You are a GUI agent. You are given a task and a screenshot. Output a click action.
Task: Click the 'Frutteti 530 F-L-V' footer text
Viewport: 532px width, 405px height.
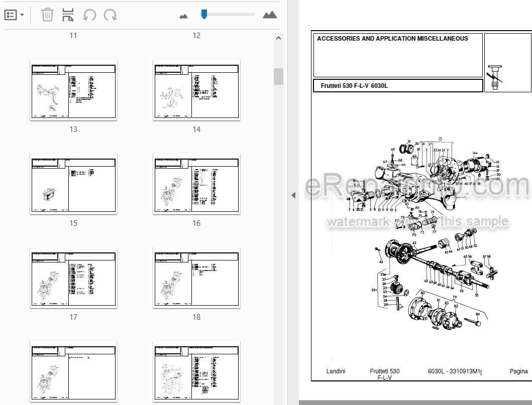(x=385, y=374)
